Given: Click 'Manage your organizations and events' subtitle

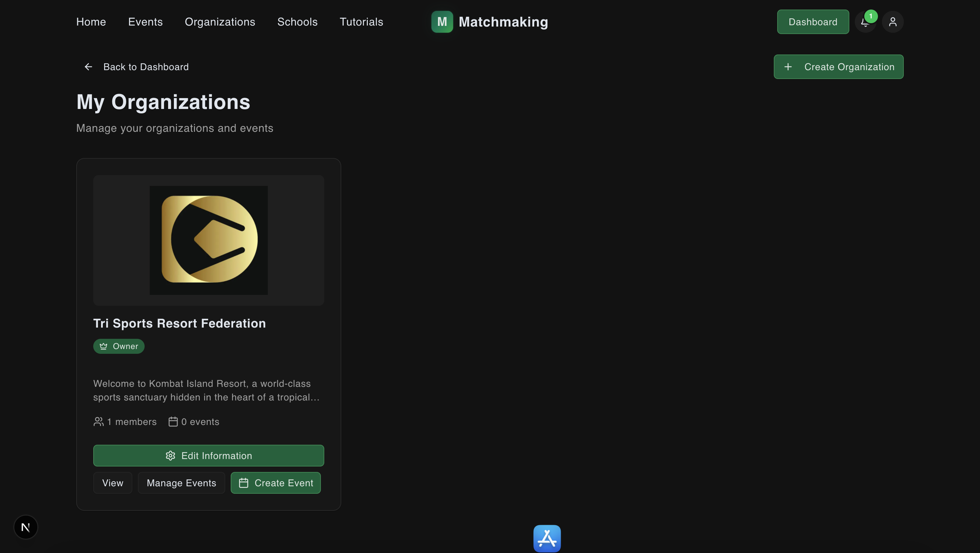Looking at the screenshot, I should click(x=175, y=128).
